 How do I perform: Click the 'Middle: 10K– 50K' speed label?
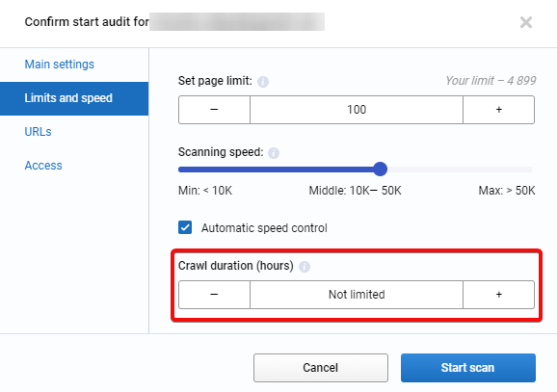coord(355,191)
